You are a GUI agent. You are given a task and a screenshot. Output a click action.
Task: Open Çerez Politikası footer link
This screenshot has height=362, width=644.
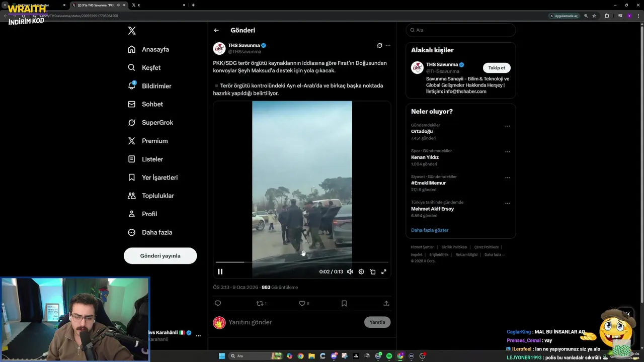tap(487, 247)
